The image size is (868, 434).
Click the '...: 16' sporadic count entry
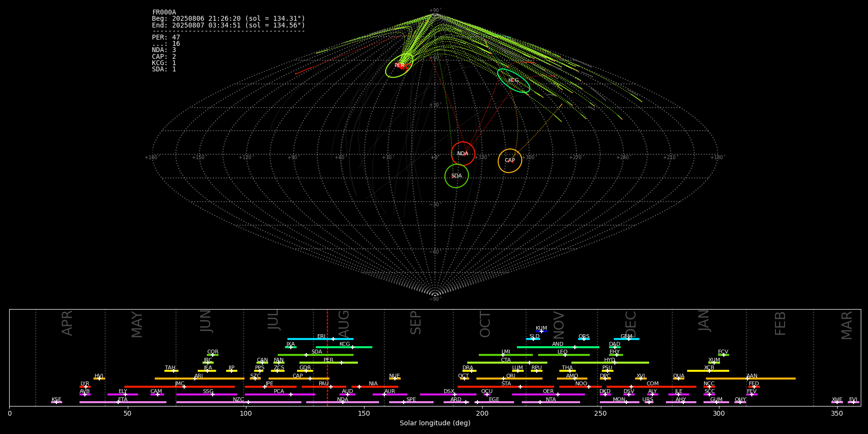tap(166, 44)
